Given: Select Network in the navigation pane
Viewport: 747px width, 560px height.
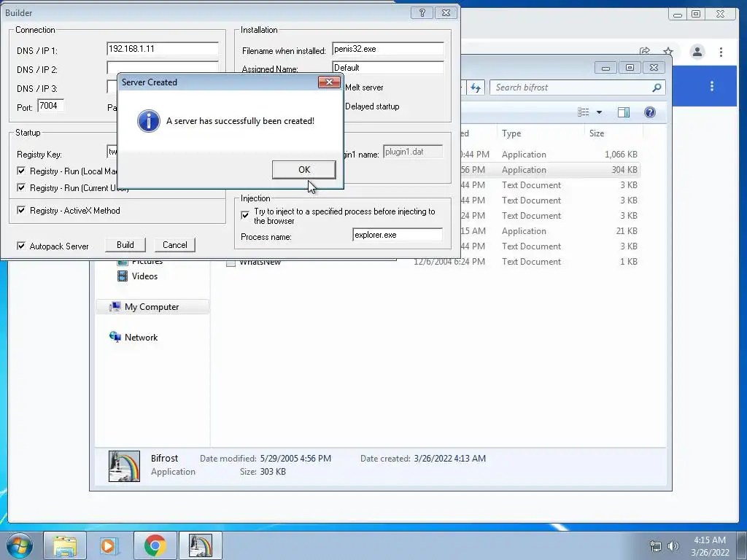Looking at the screenshot, I should (x=141, y=337).
